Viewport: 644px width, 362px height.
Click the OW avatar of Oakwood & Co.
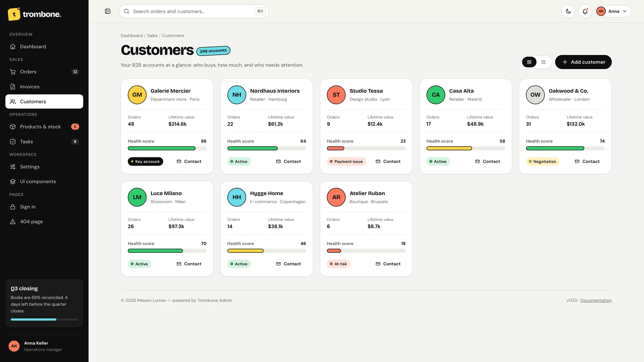click(x=535, y=95)
